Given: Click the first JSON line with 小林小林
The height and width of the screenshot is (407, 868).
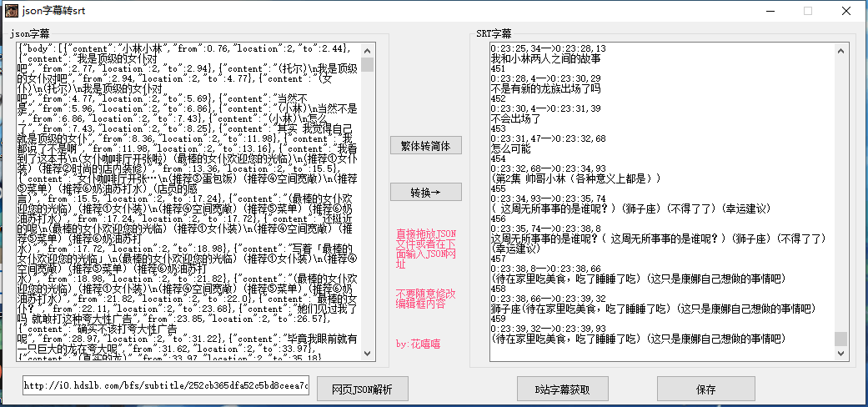Looking at the screenshot, I should click(183, 48).
